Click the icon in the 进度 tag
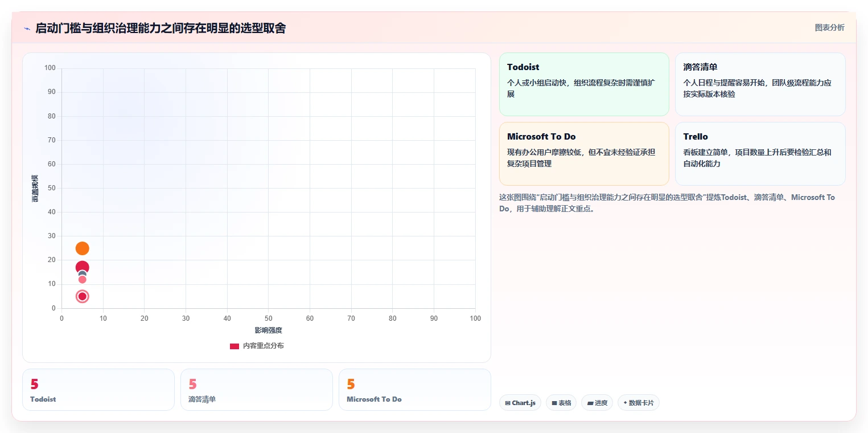868x433 pixels. pyautogui.click(x=590, y=403)
